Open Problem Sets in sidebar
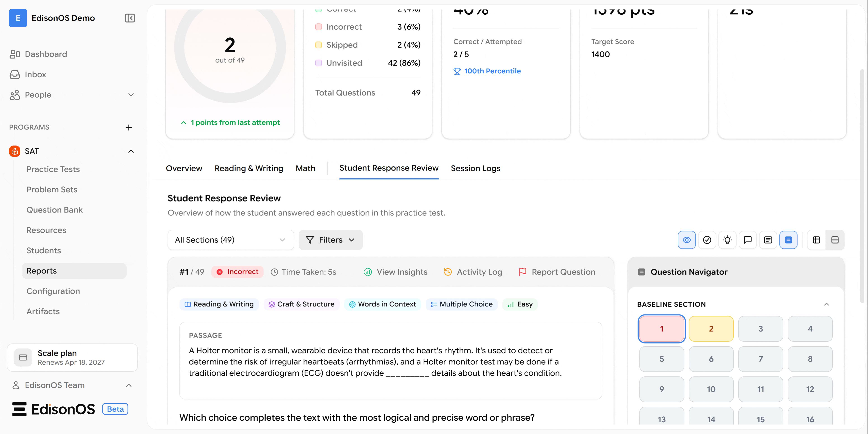 [x=52, y=189]
